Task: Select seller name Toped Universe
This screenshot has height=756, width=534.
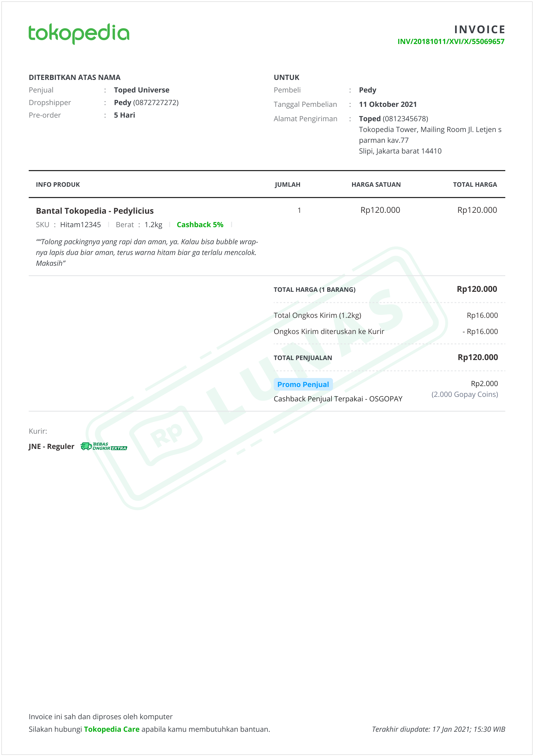Action: click(x=142, y=90)
